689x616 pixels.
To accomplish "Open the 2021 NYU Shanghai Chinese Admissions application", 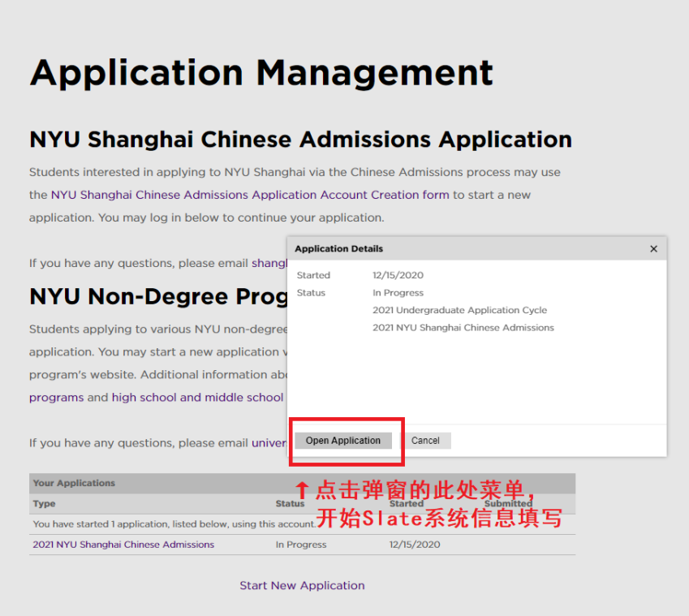I will tap(123, 545).
